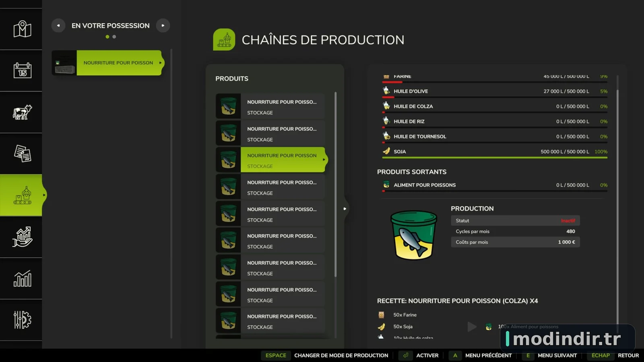Screen dimensions: 644x362
Task: Go to the previous En votre possession category
Action: [x=58, y=25]
